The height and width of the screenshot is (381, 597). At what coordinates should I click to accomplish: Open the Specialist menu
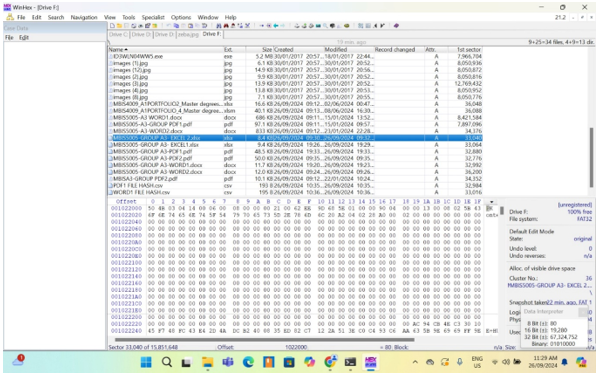(153, 18)
